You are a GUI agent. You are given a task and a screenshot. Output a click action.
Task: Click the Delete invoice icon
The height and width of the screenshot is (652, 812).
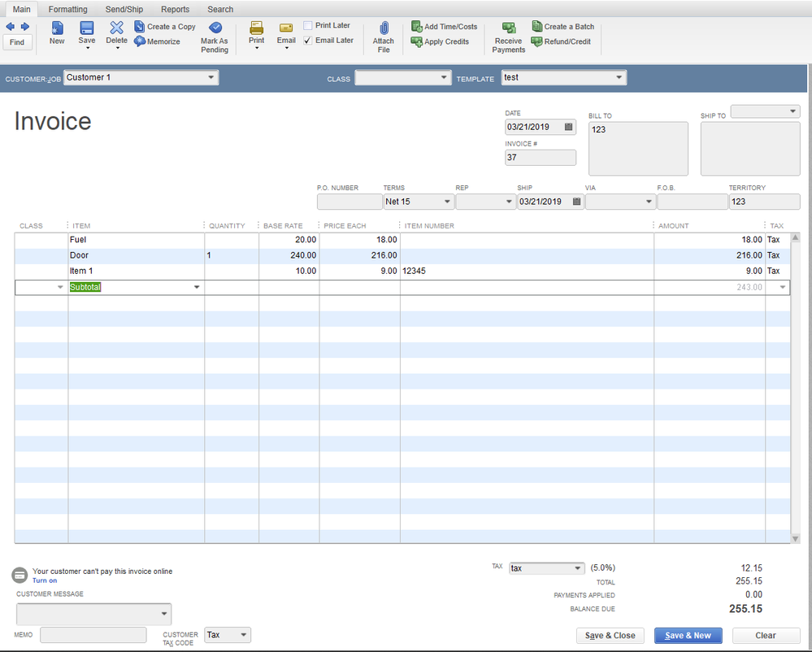116,29
